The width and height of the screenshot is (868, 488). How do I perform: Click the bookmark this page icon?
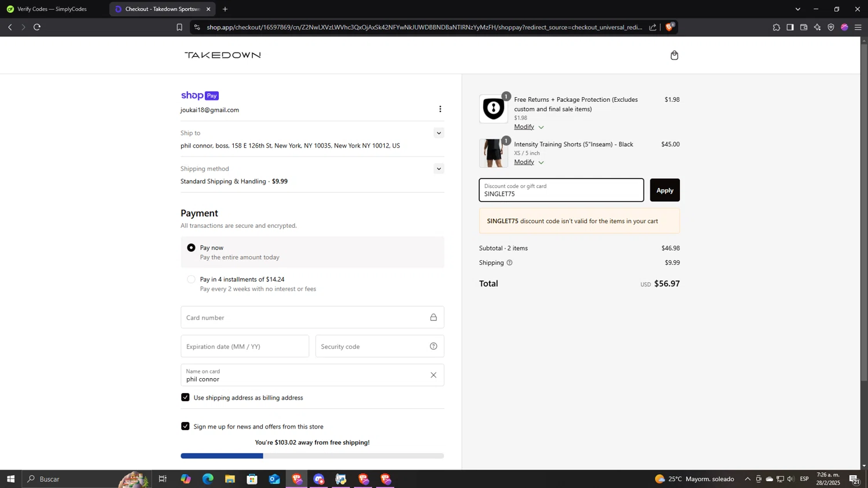point(179,27)
